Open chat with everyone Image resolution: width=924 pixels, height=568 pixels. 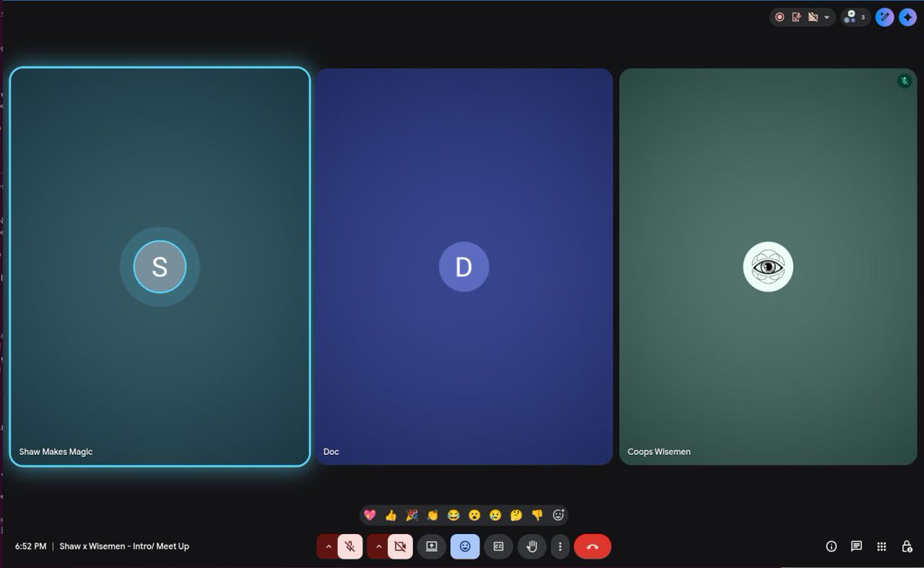[x=856, y=546]
